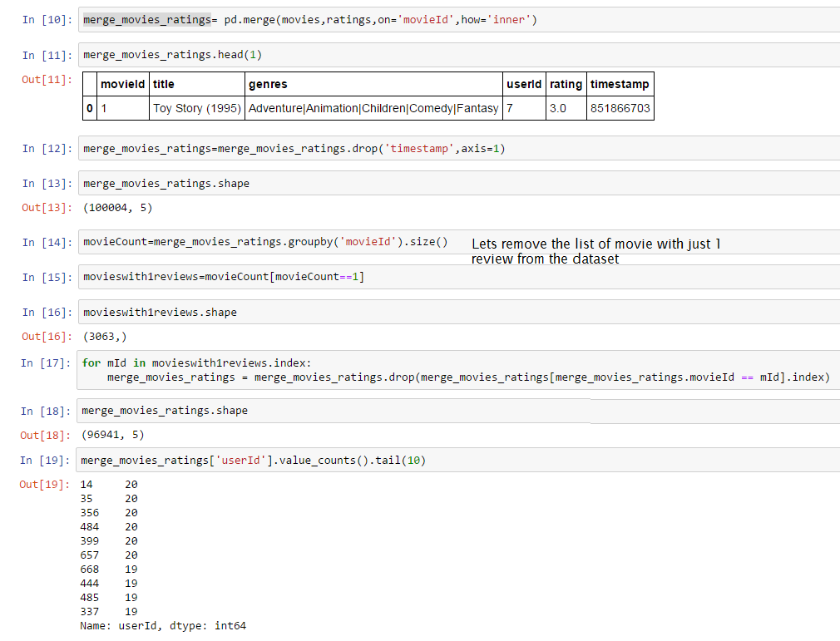The width and height of the screenshot is (840, 641).
Task: Click the pd.merge code cell In [10]
Action: tap(457, 19)
